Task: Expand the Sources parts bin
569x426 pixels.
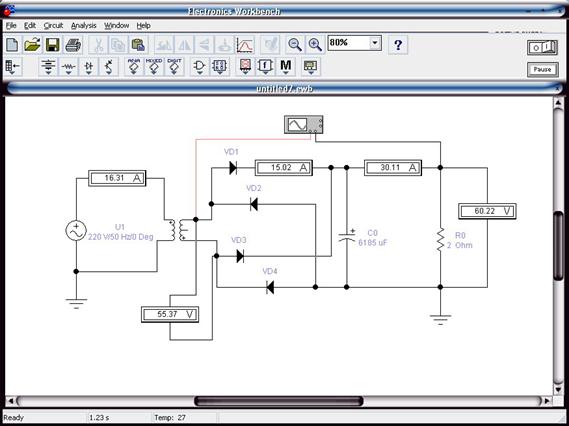Action: tap(48, 67)
